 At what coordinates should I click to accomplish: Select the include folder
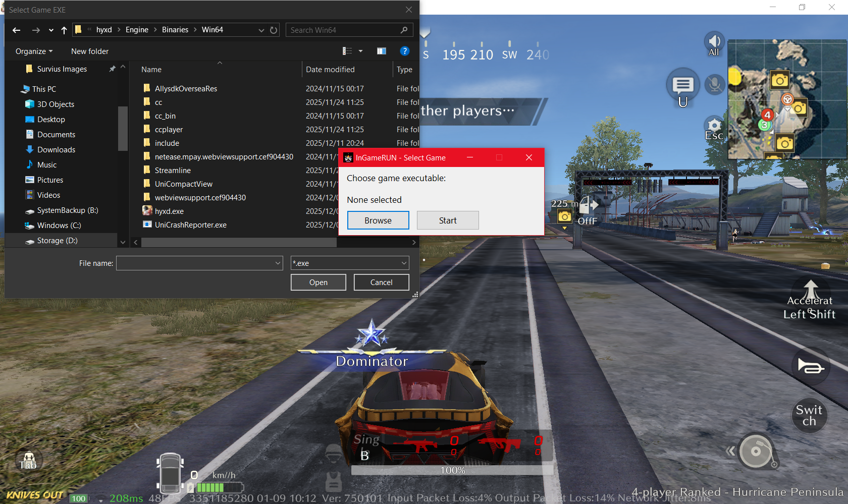click(x=167, y=143)
